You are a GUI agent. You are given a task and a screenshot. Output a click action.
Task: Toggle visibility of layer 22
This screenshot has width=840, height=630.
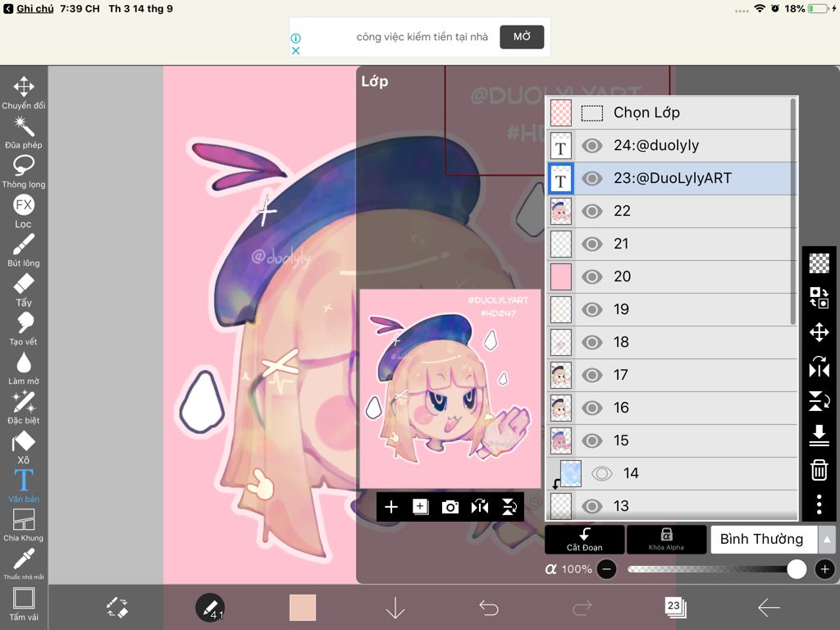(x=592, y=211)
